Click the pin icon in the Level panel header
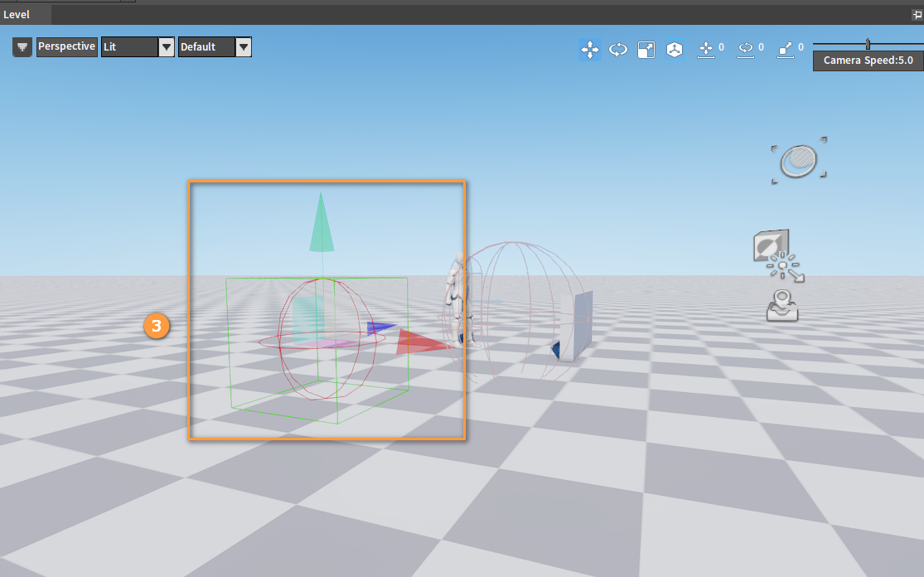Viewport: 924px width, 577px height. click(917, 15)
